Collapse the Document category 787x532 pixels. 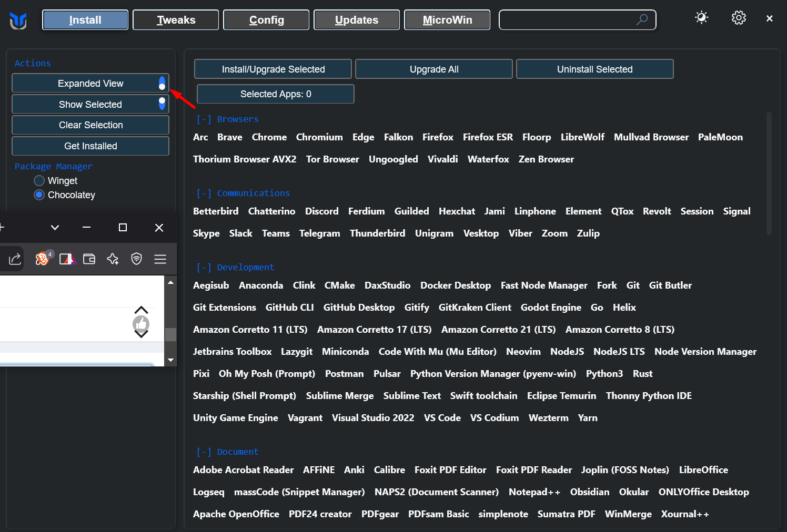coord(204,452)
